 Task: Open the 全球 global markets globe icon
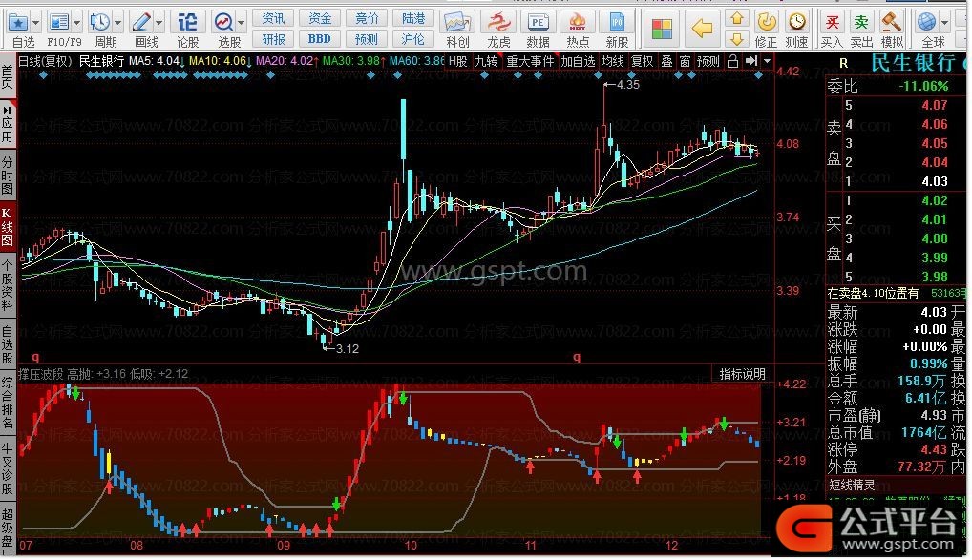[x=927, y=22]
